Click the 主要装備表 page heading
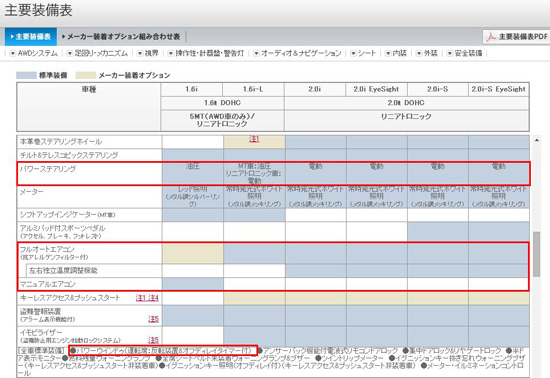 click(39, 10)
